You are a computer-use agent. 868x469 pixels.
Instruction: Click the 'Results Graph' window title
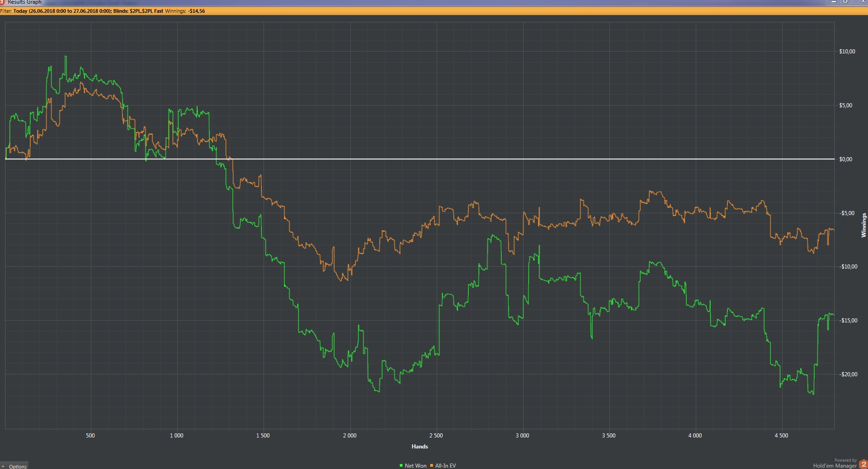25,2
